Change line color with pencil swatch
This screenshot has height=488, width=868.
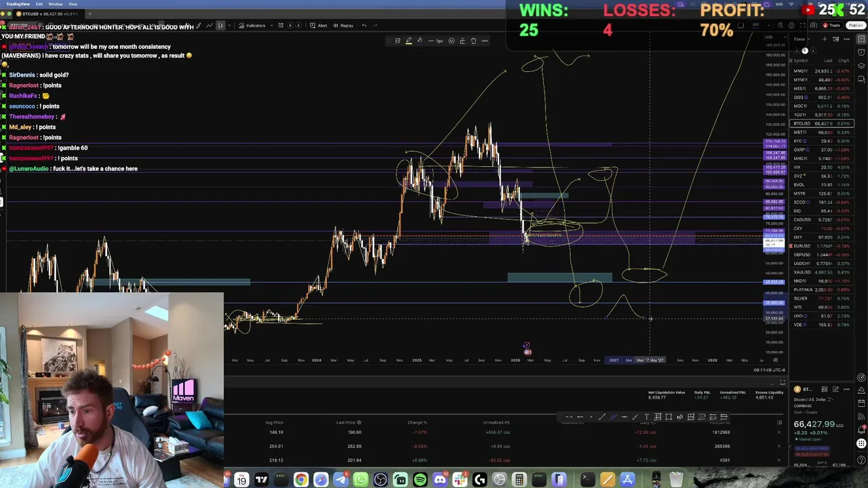pyautogui.click(x=409, y=41)
